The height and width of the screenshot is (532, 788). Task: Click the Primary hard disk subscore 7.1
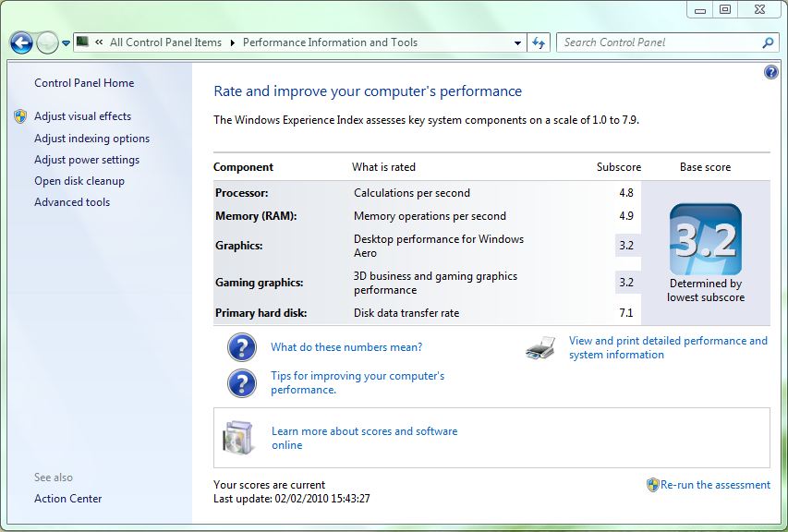[x=626, y=313]
